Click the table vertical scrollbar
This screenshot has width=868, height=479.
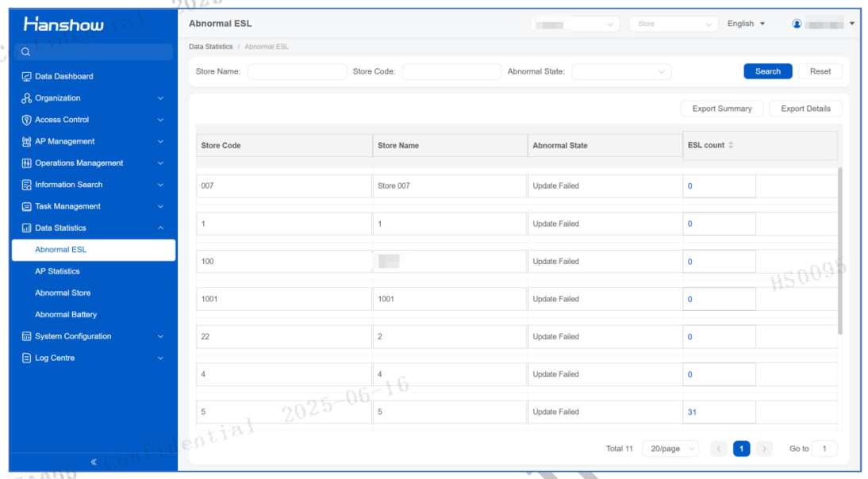coord(839,251)
